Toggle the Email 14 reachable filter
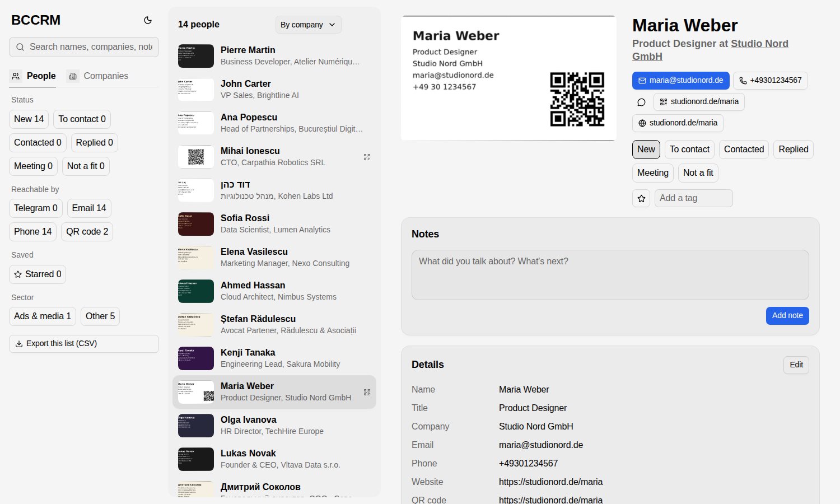 point(89,208)
